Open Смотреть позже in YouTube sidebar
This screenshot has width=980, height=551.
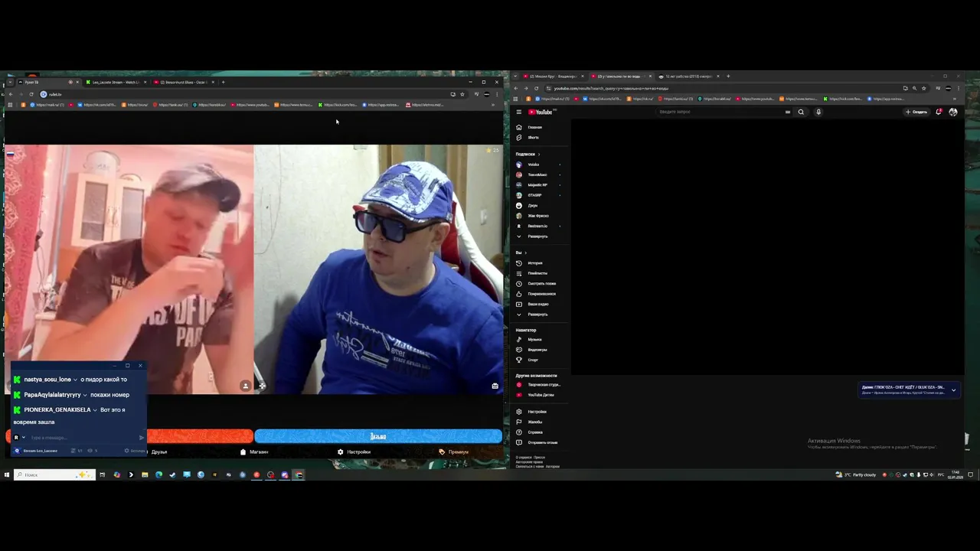pyautogui.click(x=540, y=284)
